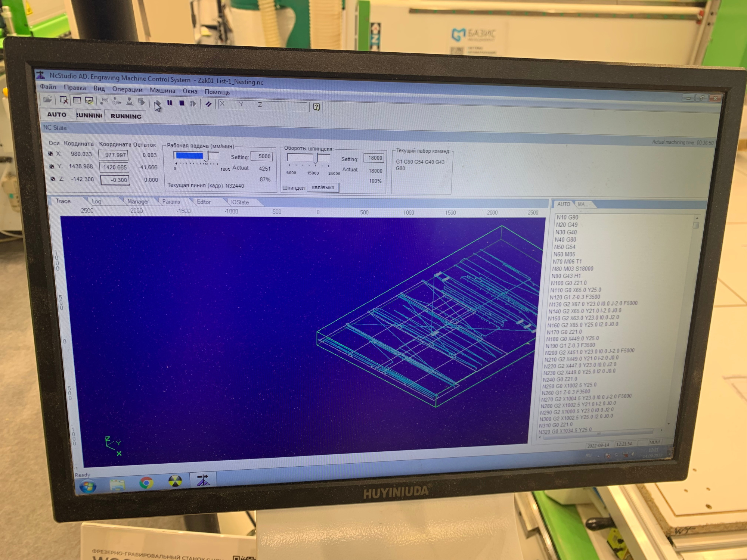Click Y coordinate field 1420.665
Image resolution: width=747 pixels, height=560 pixels.
[114, 167]
